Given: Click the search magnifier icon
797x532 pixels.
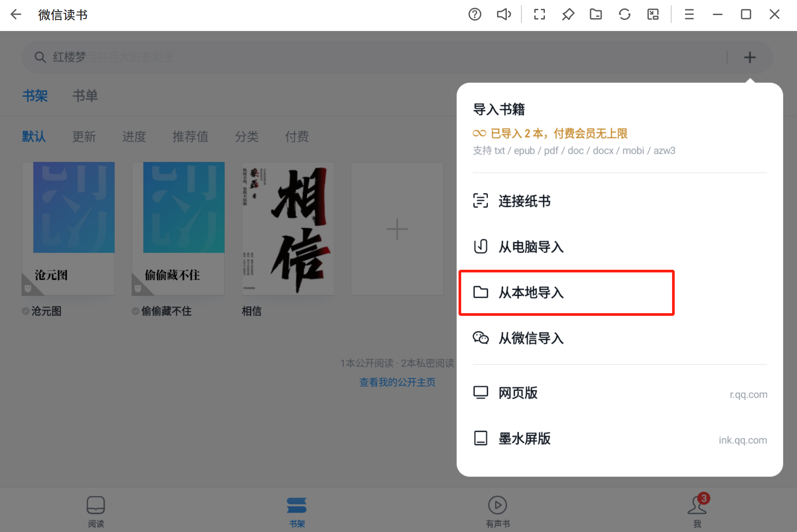Looking at the screenshot, I should tap(40, 57).
